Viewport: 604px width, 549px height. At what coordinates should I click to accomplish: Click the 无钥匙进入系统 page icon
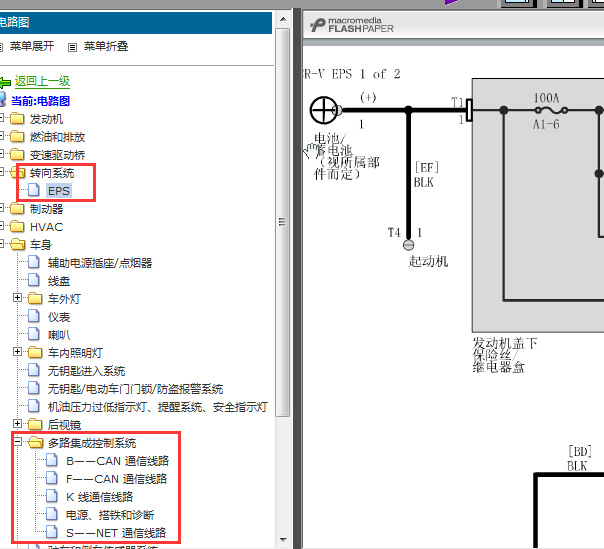coord(34,370)
